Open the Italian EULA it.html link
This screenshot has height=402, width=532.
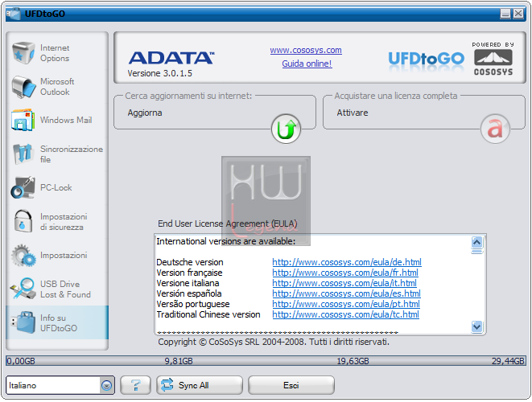(344, 283)
